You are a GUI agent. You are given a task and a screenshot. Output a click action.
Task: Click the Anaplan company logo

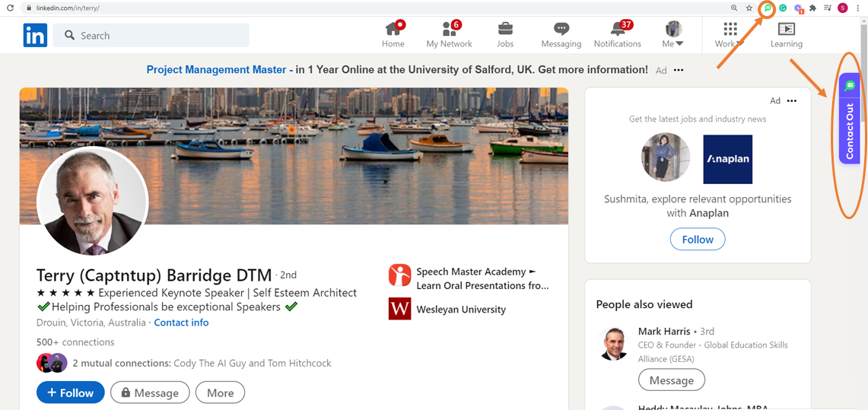727,159
